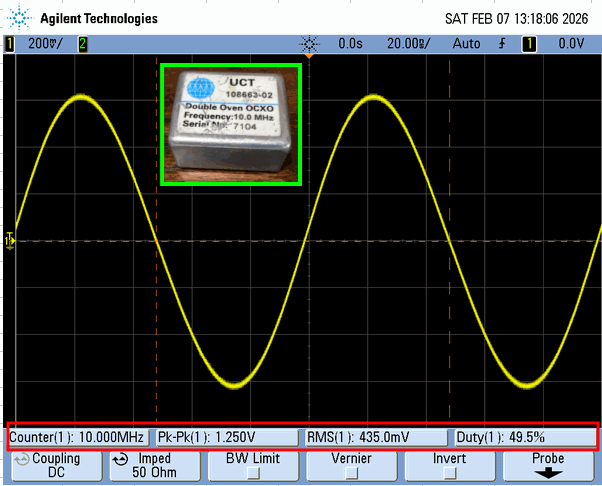Select the green channel 2 indicator
Viewport: 602px width, 486px height.
[x=83, y=44]
